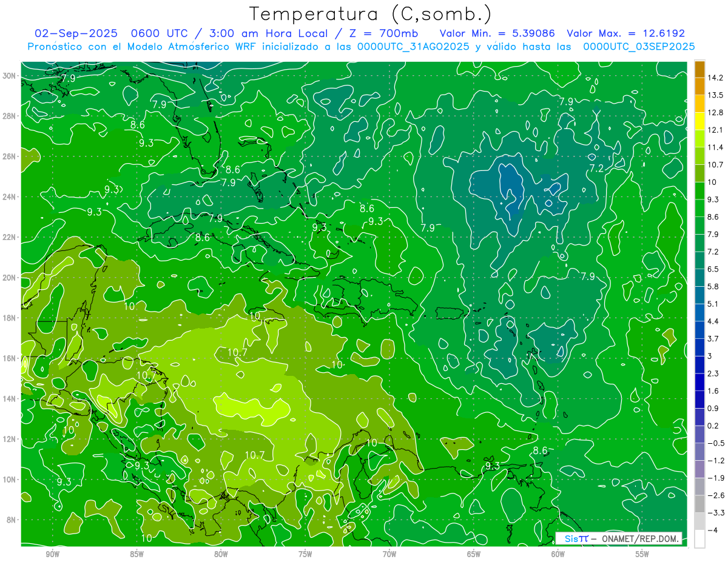Click the 55W longitude axis label
728x562 pixels.
642,554
